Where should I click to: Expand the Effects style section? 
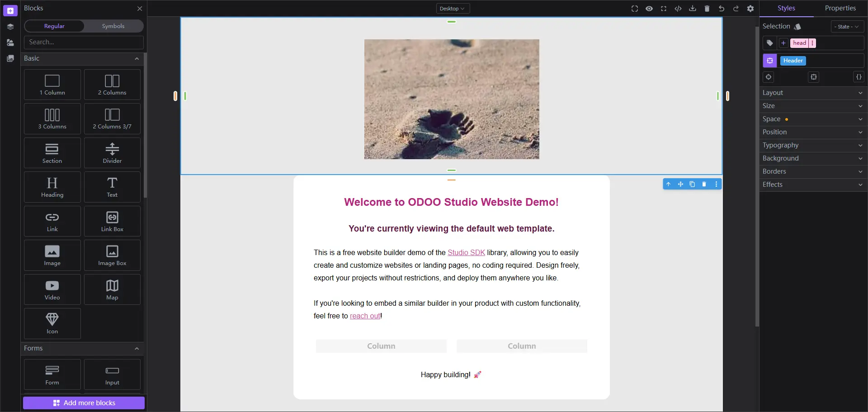pos(813,185)
